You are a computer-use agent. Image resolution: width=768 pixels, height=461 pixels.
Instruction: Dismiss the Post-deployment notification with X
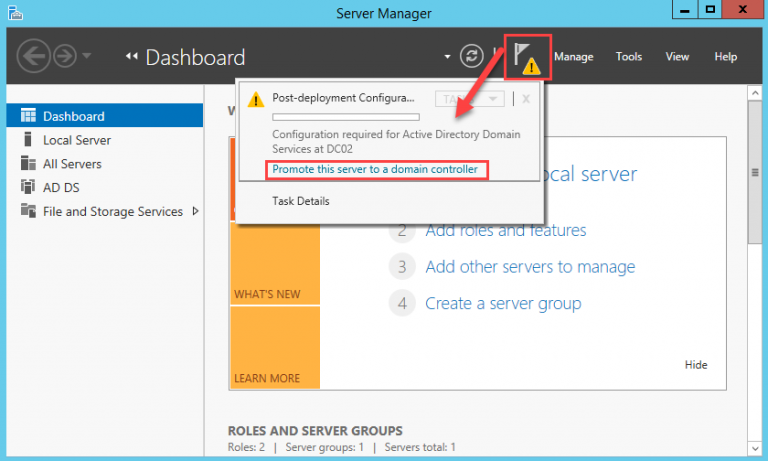[526, 99]
